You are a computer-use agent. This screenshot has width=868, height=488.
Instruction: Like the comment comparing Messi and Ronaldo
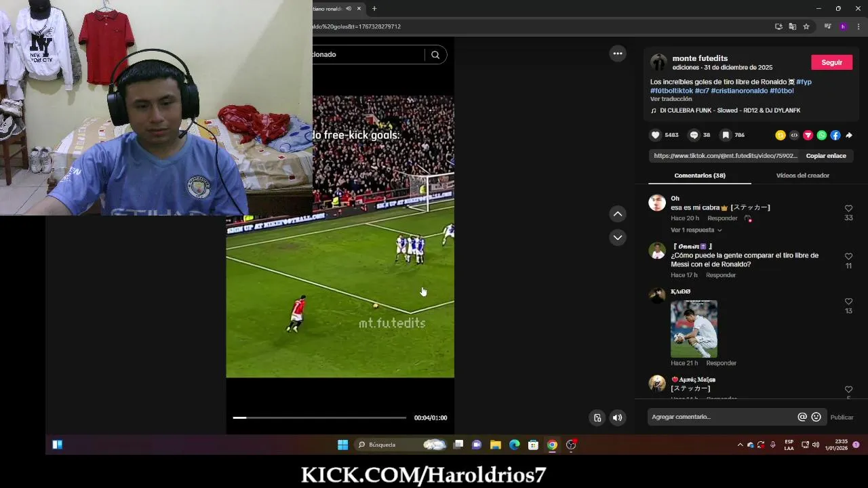(848, 256)
